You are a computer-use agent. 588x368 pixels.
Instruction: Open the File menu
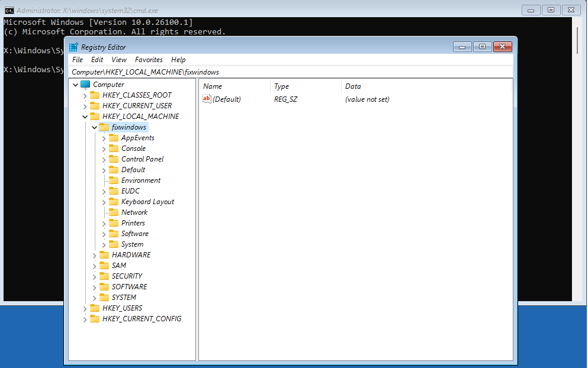pos(77,60)
